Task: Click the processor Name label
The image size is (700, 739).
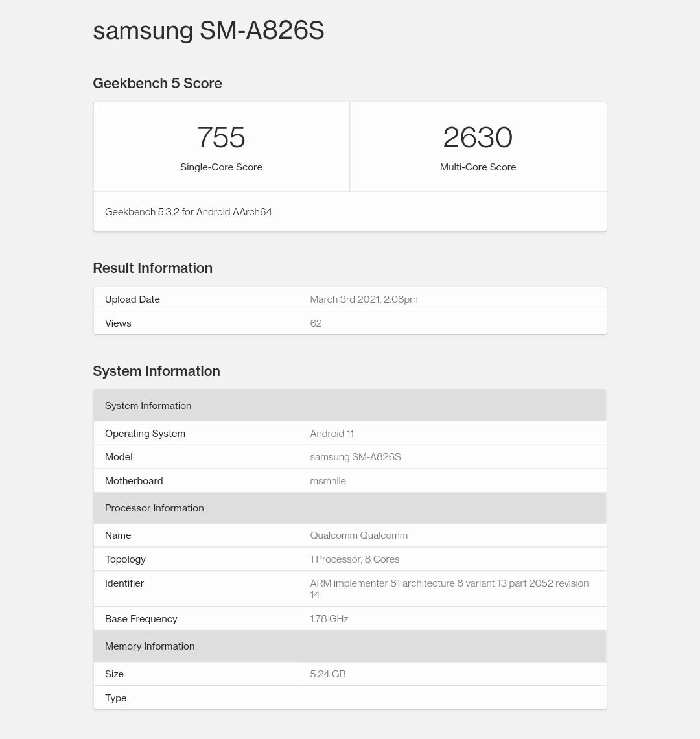Action: [x=118, y=535]
